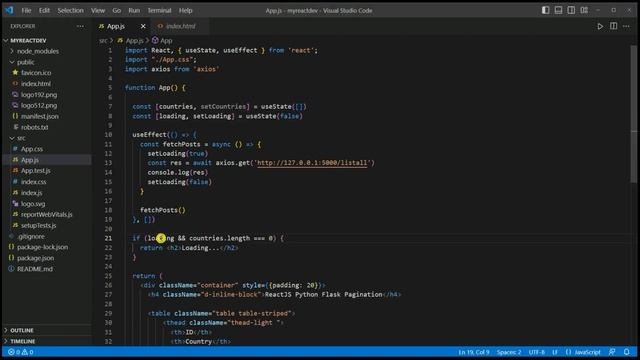Click the editor vertical scrollbar
640x360 pixels.
click(x=633, y=114)
